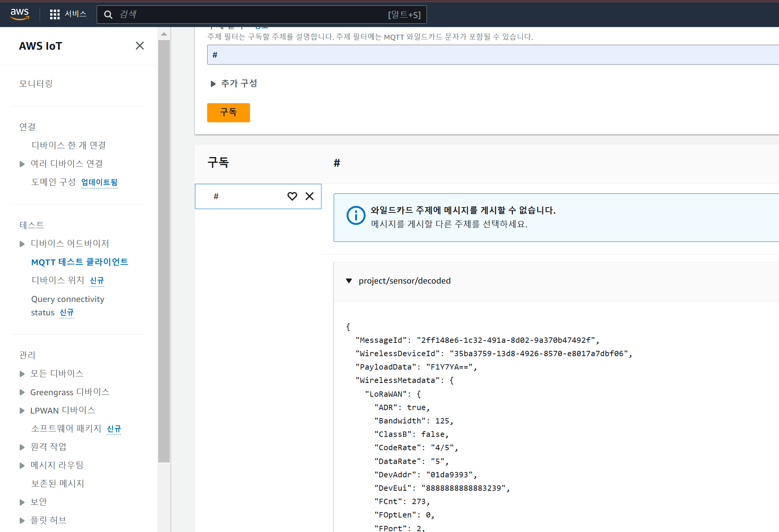Expand 플릿 허브 section
The height and width of the screenshot is (532, 779).
point(22,521)
